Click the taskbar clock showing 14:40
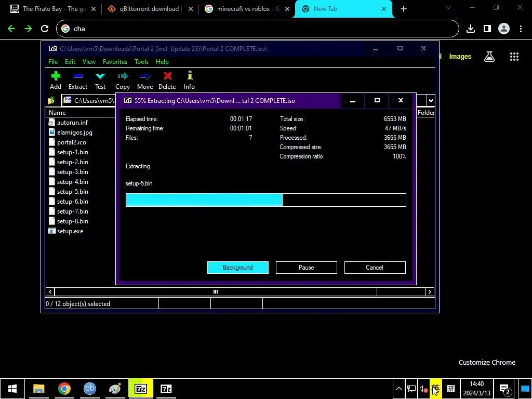 (x=477, y=389)
